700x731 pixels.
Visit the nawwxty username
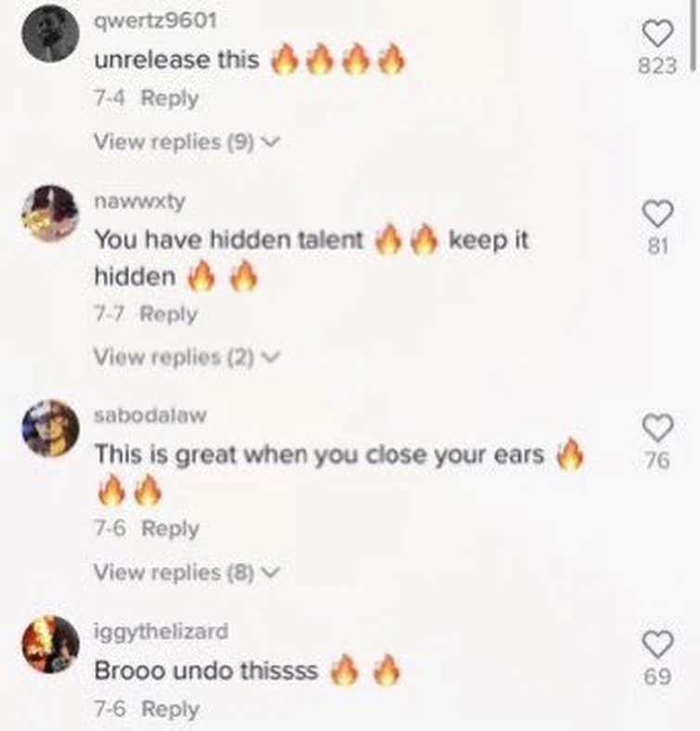pos(140,201)
